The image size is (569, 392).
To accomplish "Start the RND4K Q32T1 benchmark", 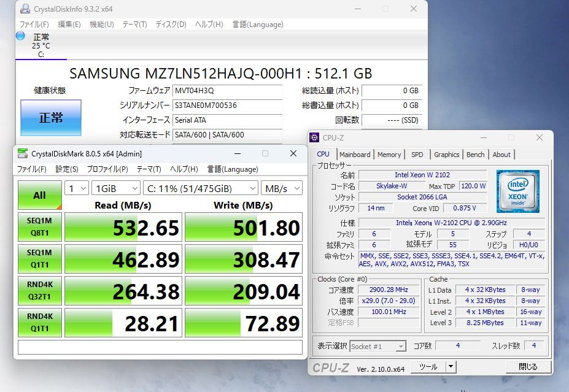I will 39,290.
